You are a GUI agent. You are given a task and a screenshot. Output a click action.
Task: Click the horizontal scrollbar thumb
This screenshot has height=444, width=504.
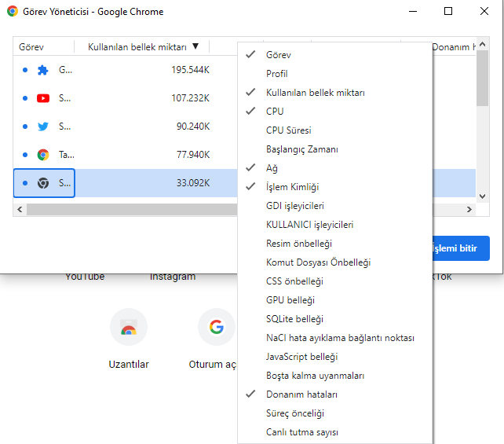[x=130, y=210]
